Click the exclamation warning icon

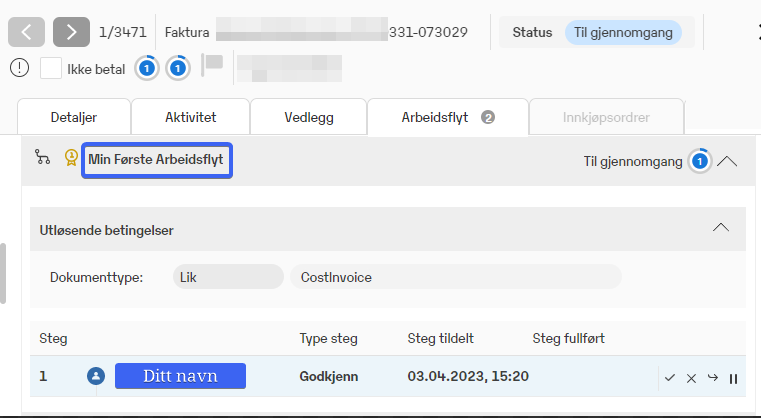[20, 68]
